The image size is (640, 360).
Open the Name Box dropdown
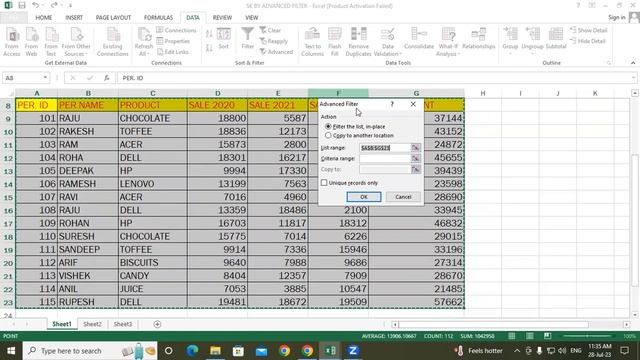pyautogui.click(x=45, y=78)
